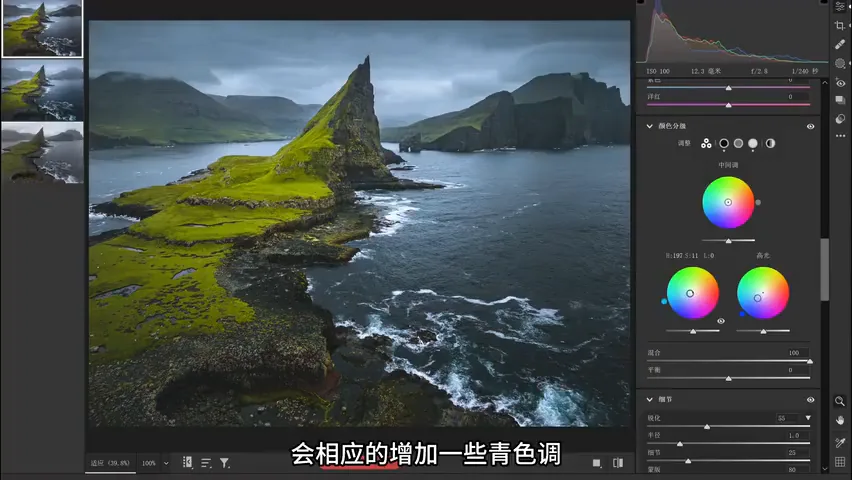Open the zoom level dropdown arrow
The width and height of the screenshot is (852, 480).
[x=166, y=463]
